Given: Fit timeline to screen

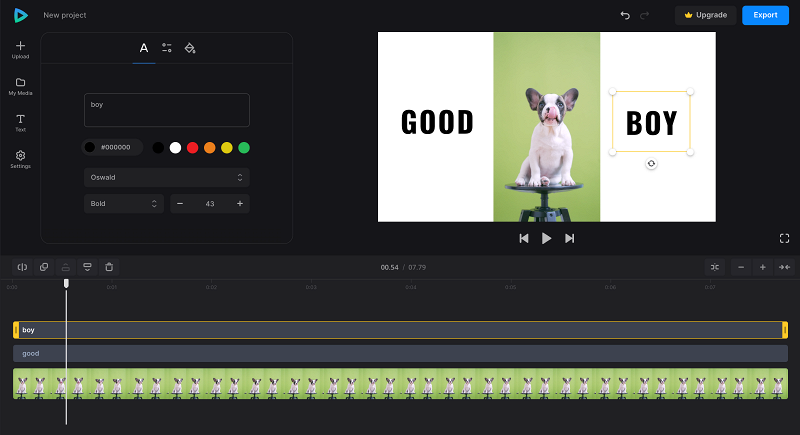Looking at the screenshot, I should (x=784, y=267).
